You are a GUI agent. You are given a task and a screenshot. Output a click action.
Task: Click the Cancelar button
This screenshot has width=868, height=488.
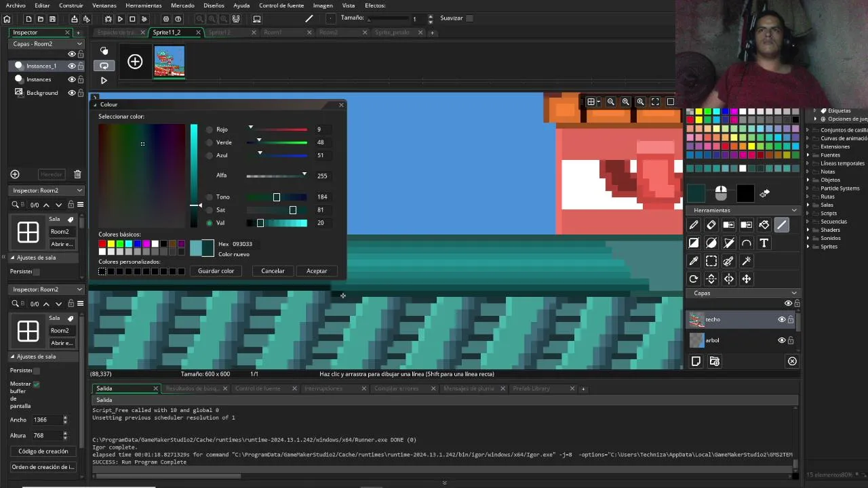point(273,271)
